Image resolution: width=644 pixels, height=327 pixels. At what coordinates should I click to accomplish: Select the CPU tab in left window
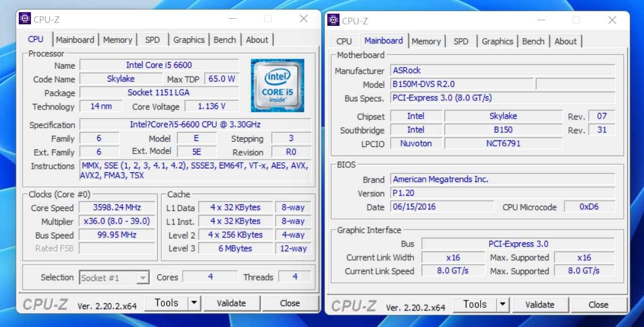click(36, 39)
